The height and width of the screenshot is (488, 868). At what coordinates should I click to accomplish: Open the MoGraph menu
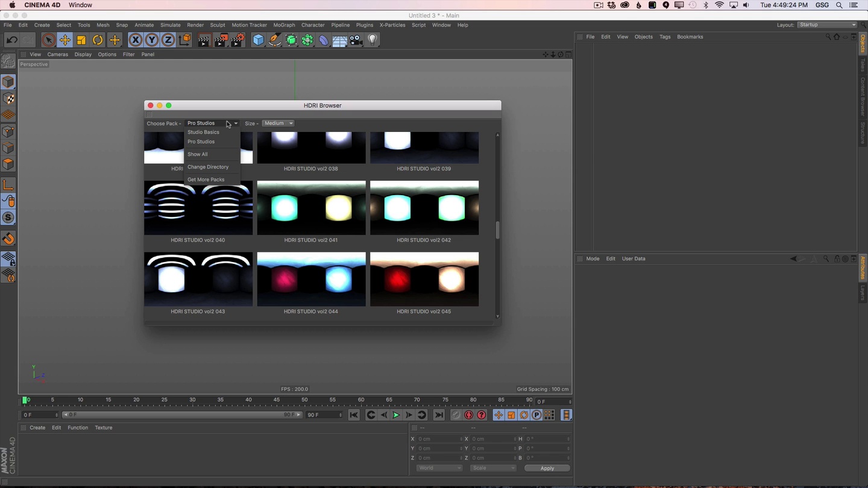click(284, 25)
